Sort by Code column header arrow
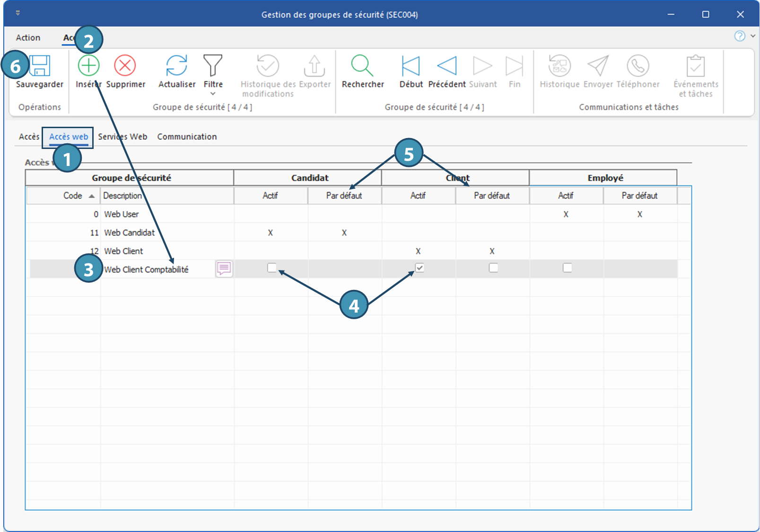 92,196
